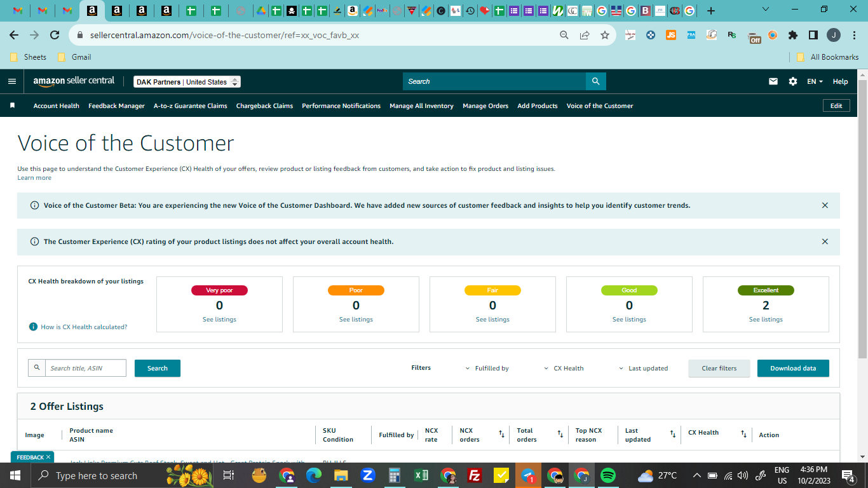868x488 pixels.
Task: Open Feedback Manager from the favorites bar
Action: click(116, 105)
